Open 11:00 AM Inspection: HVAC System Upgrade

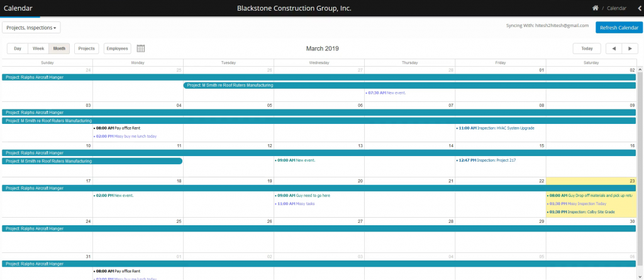(x=495, y=128)
